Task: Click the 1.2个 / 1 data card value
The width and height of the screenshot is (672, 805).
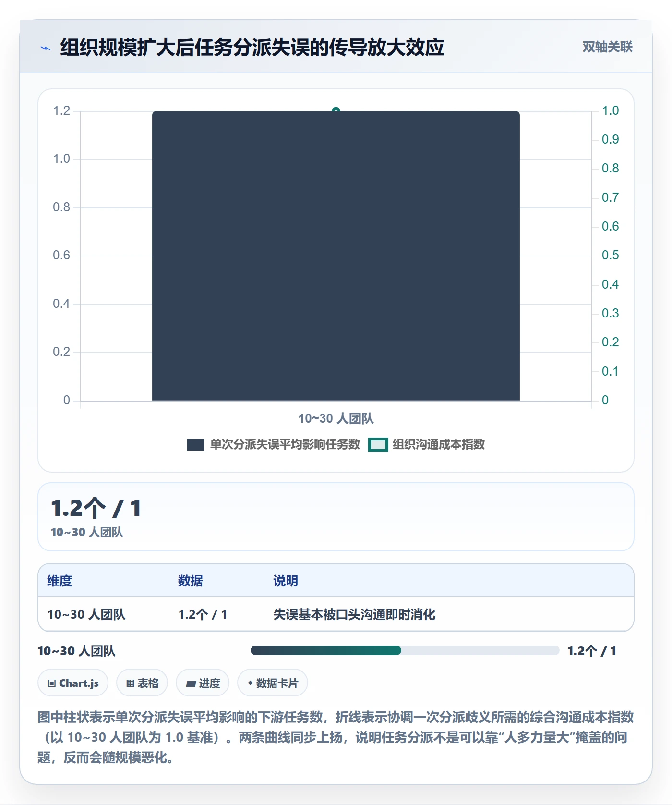Action: pyautogui.click(x=96, y=508)
